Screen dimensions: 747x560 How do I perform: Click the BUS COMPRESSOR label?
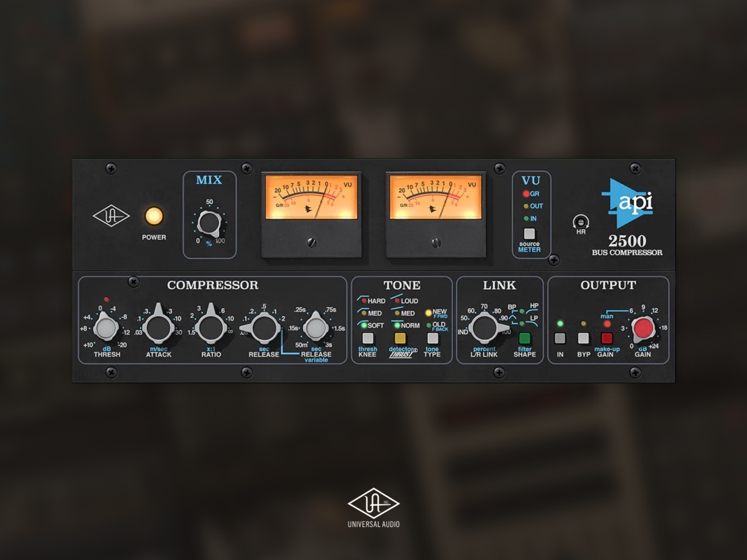[627, 253]
